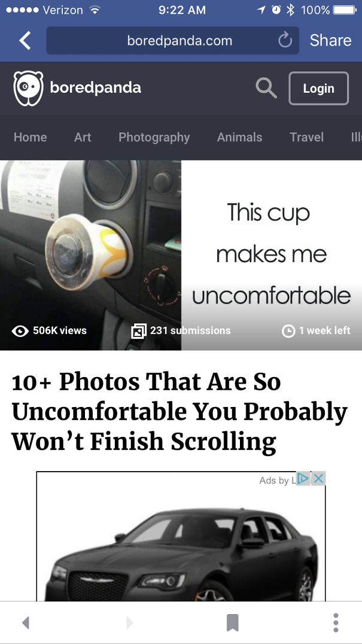Reload the page with the refresh icon
This screenshot has height=644, width=362.
tap(284, 40)
